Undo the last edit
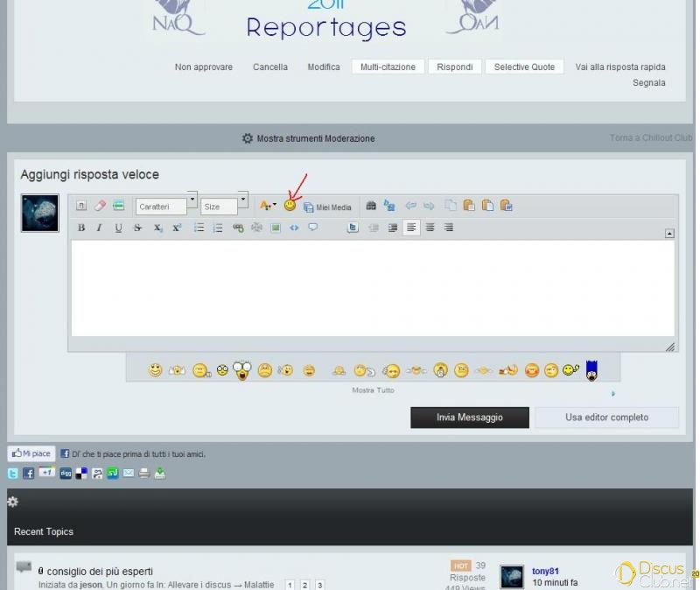 [410, 206]
